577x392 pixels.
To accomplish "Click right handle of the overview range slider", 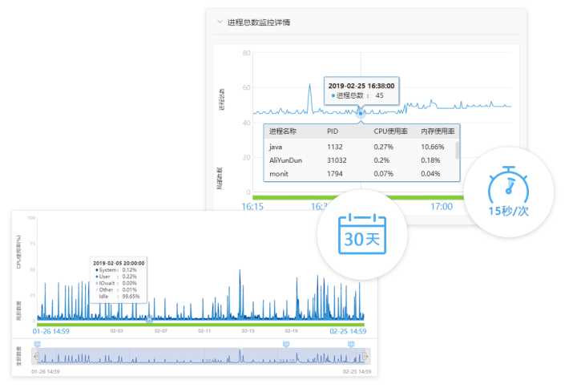I will pyautogui.click(x=365, y=356).
